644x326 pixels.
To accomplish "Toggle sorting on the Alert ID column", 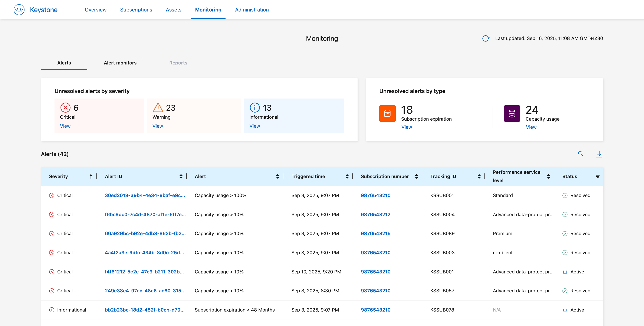I will [181, 176].
